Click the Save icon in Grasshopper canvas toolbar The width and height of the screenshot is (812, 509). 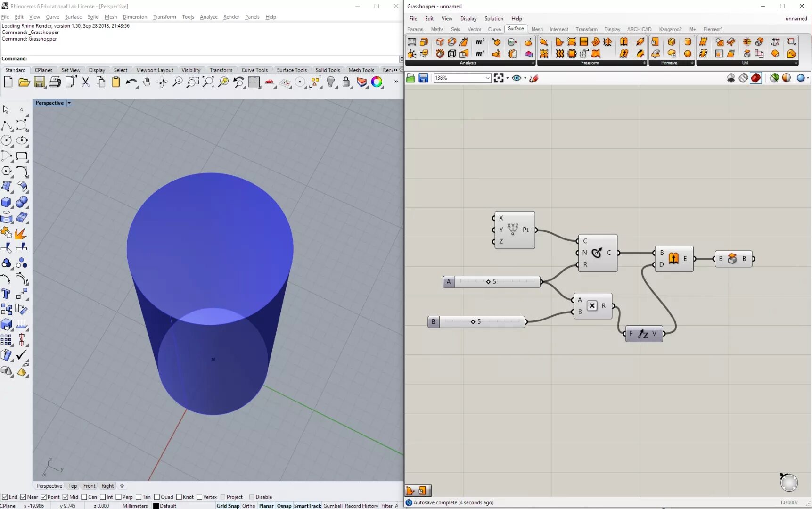423,78
